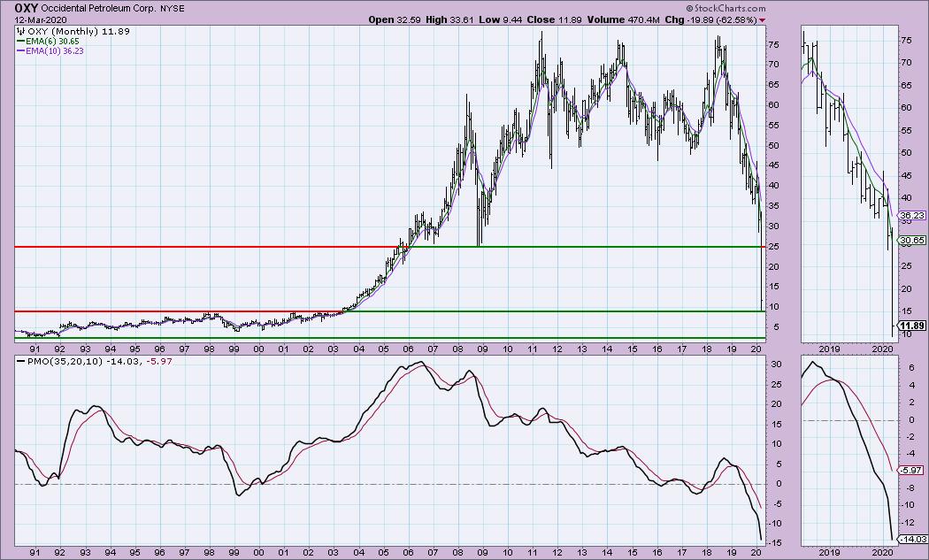Screen dimensions: 929x560
Task: Click the -5.97 PMO signal value tag
Action: click(x=911, y=470)
